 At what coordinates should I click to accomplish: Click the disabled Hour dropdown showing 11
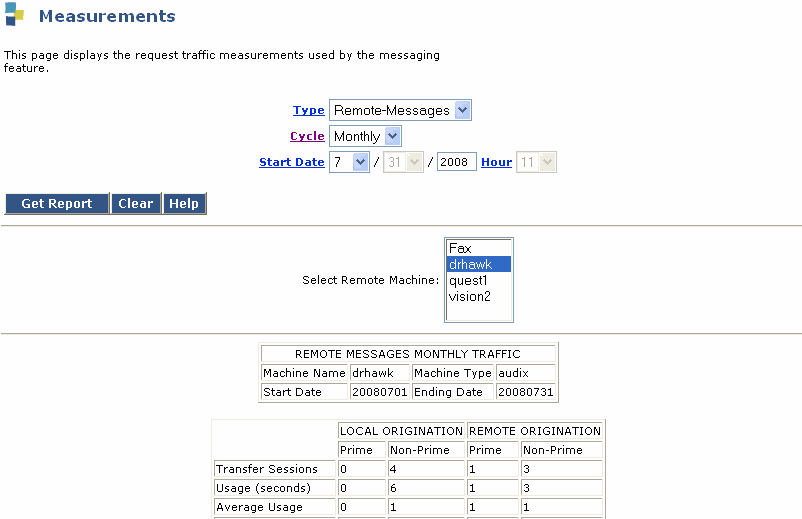pyautogui.click(x=536, y=162)
